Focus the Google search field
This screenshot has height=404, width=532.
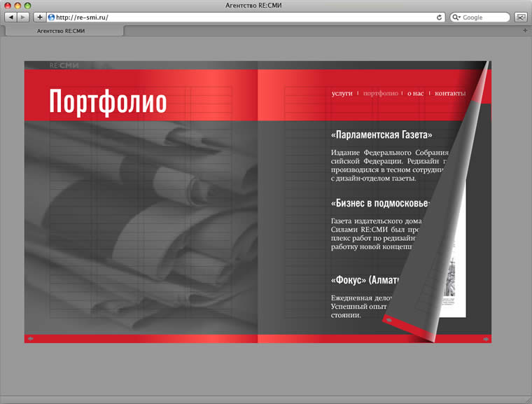[484, 17]
